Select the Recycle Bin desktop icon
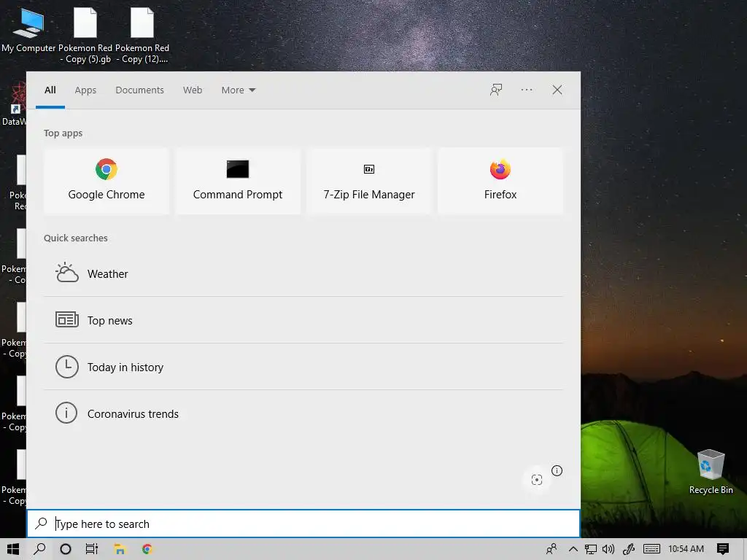747x560 pixels. 711,472
